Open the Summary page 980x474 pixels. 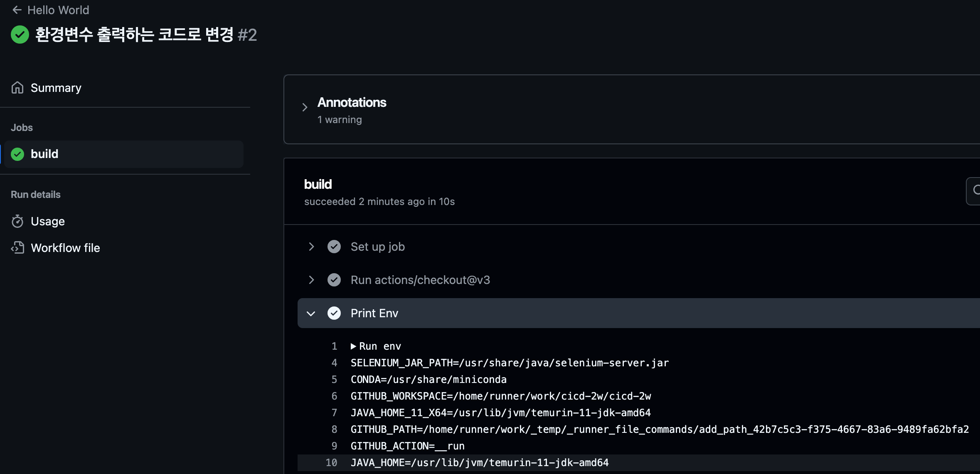click(56, 88)
